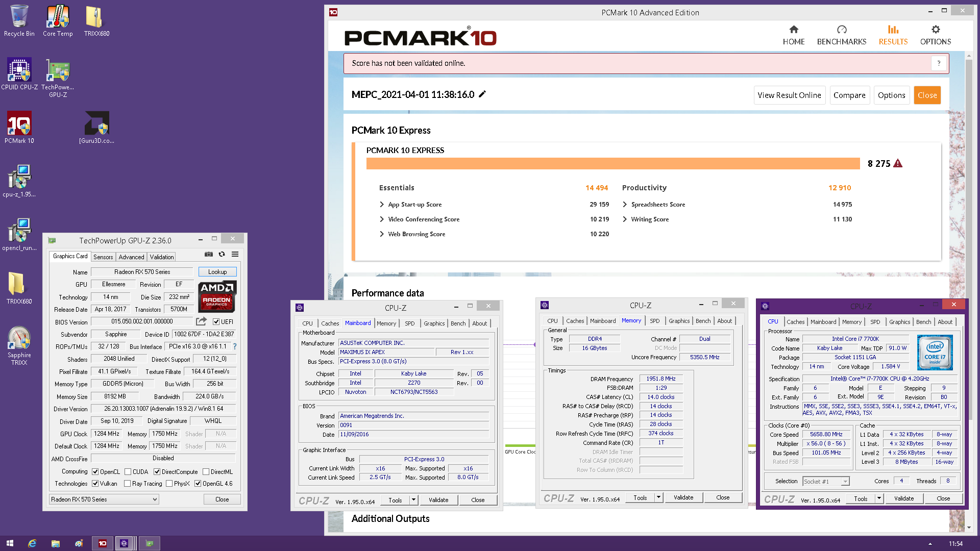Click the validation help question mark
Viewport: 980px width, 551px height.
[939, 63]
